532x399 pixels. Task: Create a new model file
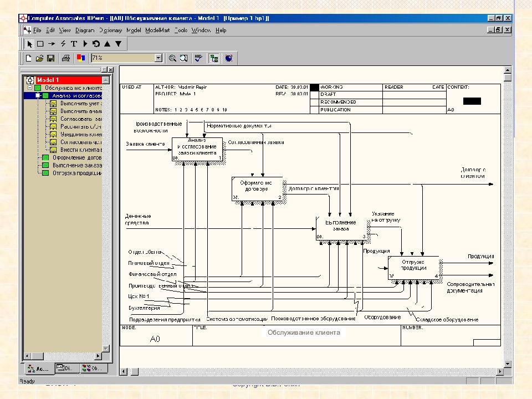pyautogui.click(x=28, y=58)
